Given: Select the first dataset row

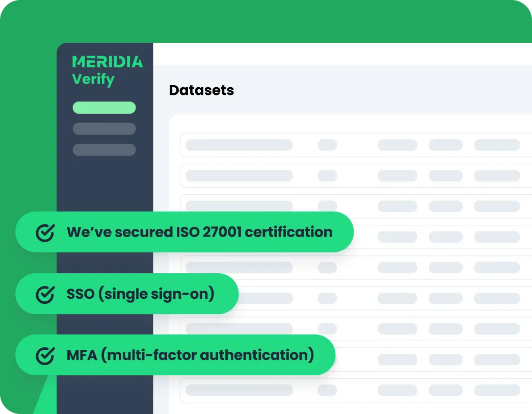Looking at the screenshot, I should pos(356,145).
